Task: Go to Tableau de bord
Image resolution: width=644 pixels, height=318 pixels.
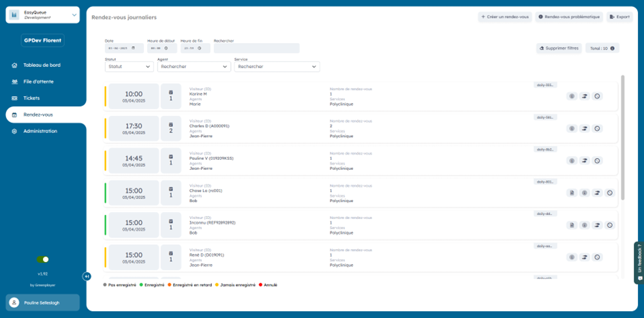Action: 41,66
